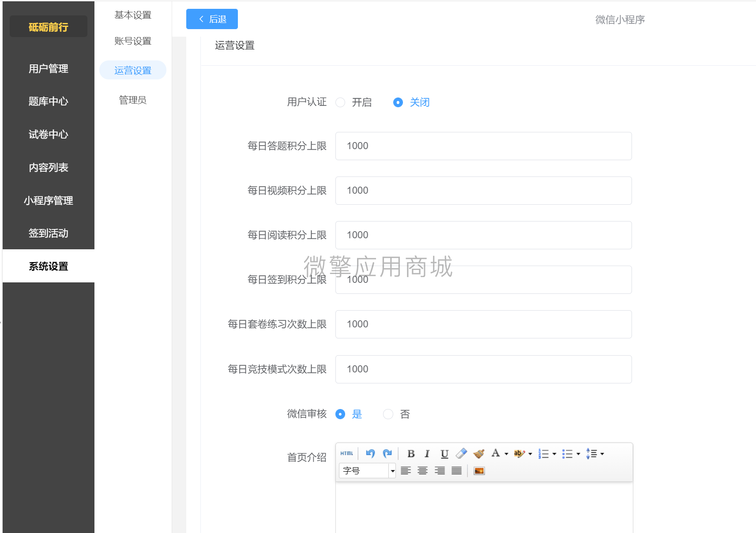The image size is (756, 533).
Task: Select the format painter brush icon
Action: [x=479, y=454]
